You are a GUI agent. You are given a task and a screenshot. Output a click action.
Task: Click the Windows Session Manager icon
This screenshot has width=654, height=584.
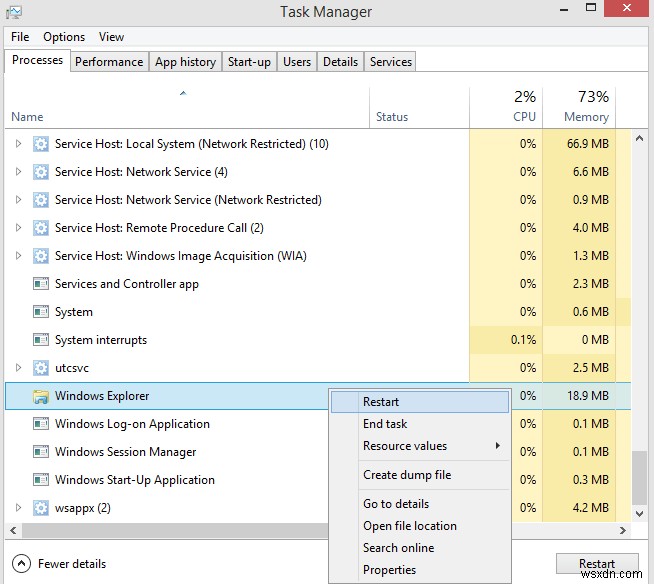pyautogui.click(x=40, y=452)
